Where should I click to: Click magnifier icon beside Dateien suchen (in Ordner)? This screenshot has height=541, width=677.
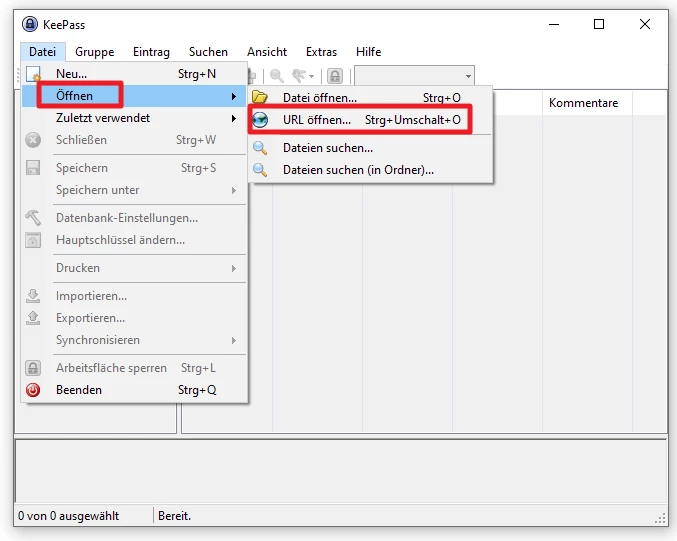[x=260, y=170]
